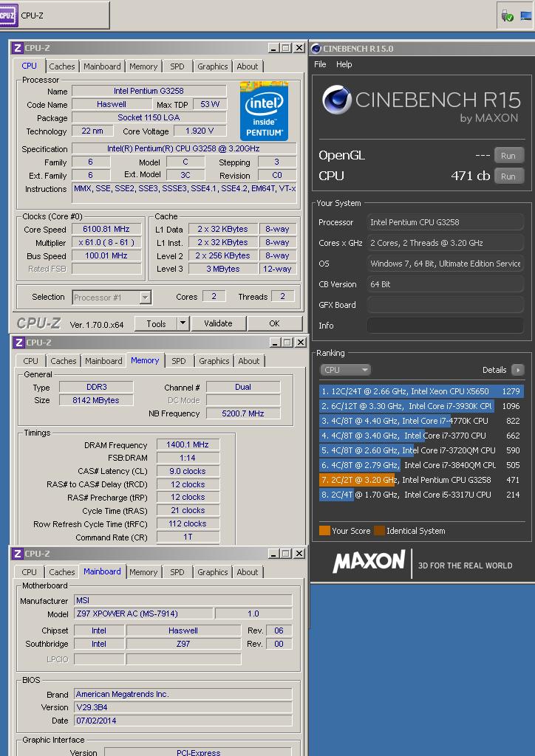Switch to SPD tab in top CPU-Z window
The image size is (535, 756).
(x=177, y=66)
